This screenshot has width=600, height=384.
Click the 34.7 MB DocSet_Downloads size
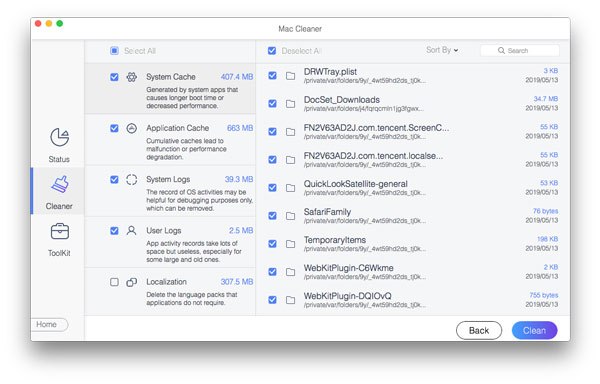[x=546, y=99]
